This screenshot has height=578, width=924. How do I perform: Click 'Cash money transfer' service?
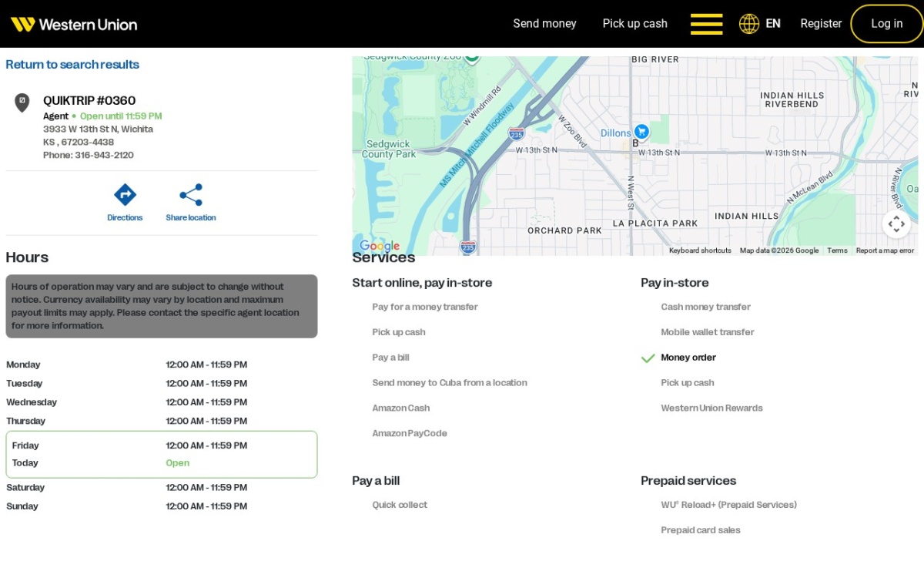(x=705, y=307)
